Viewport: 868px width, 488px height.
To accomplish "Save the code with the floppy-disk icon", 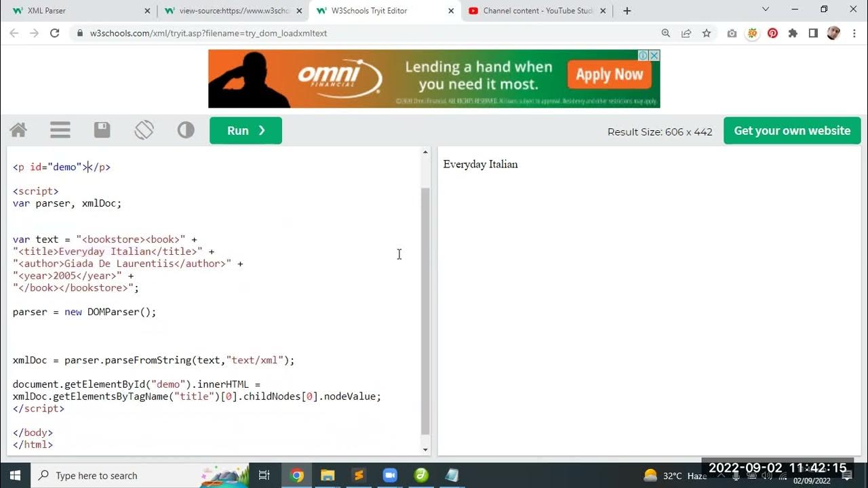I will 102,130.
